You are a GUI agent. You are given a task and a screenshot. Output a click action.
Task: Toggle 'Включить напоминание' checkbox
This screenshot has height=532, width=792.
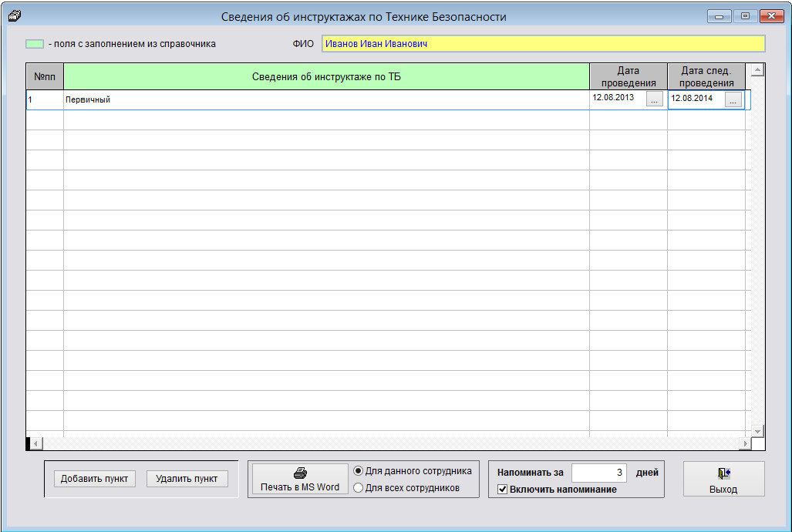(x=503, y=489)
